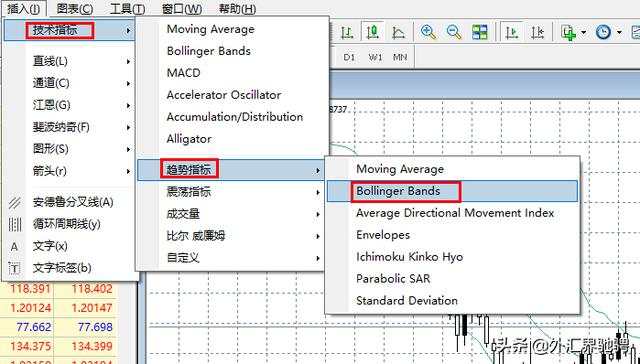640x364 pixels.
Task: Open the 图表(C) menu
Action: (x=75, y=8)
